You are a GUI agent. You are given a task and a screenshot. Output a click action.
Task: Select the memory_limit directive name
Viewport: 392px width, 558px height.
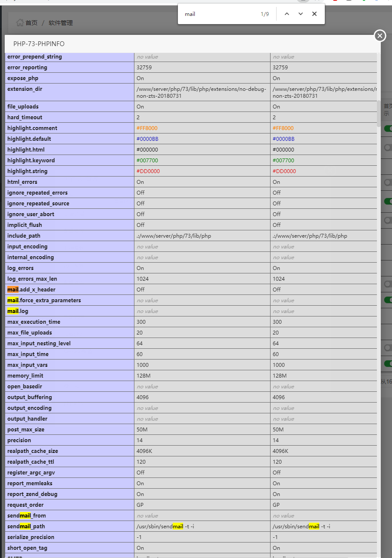tap(25, 375)
